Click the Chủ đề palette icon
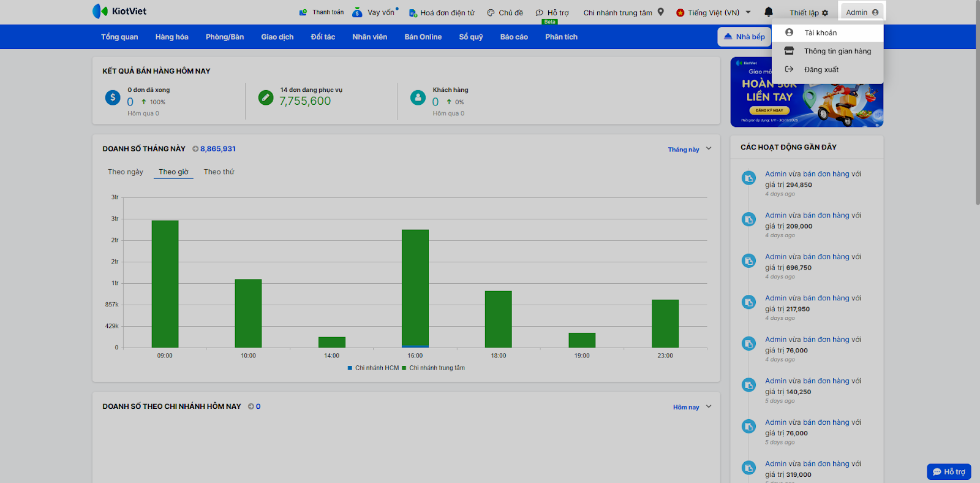This screenshot has width=980, height=483. (x=491, y=12)
